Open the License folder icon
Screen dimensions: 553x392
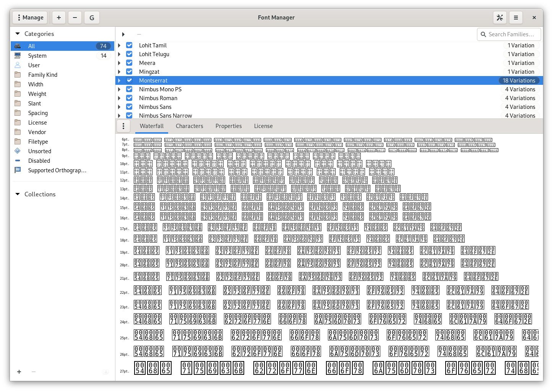(x=18, y=122)
